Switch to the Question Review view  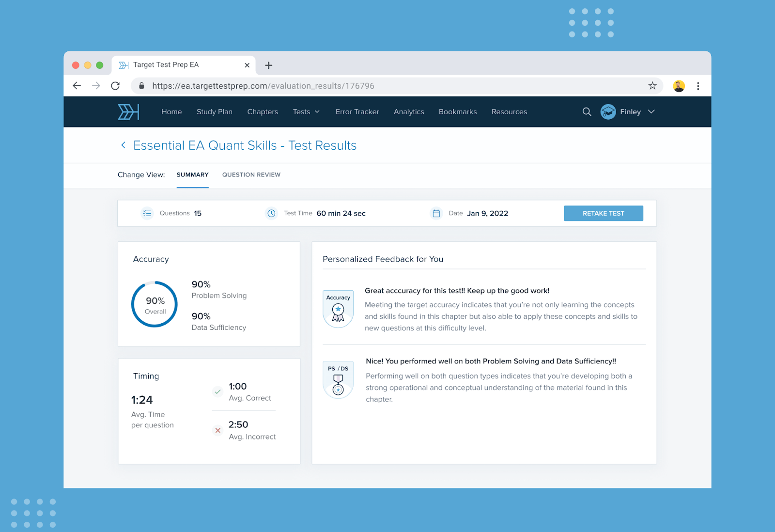pos(251,175)
